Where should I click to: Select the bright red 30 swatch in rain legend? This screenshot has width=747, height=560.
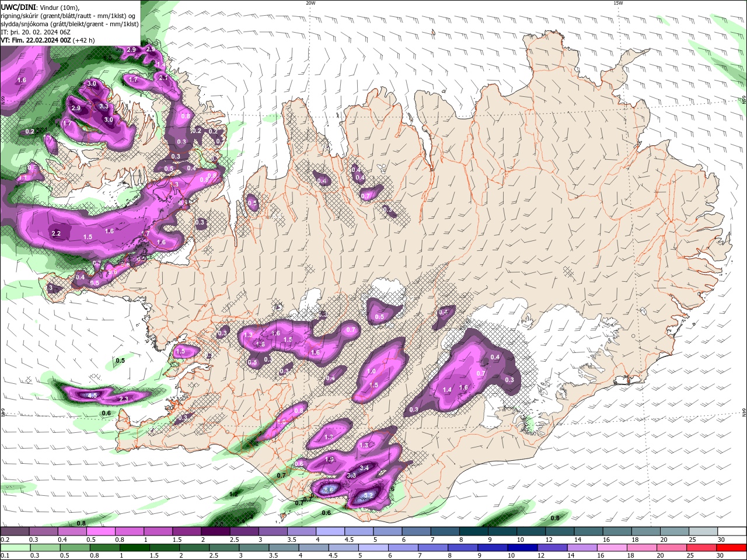[731, 548]
